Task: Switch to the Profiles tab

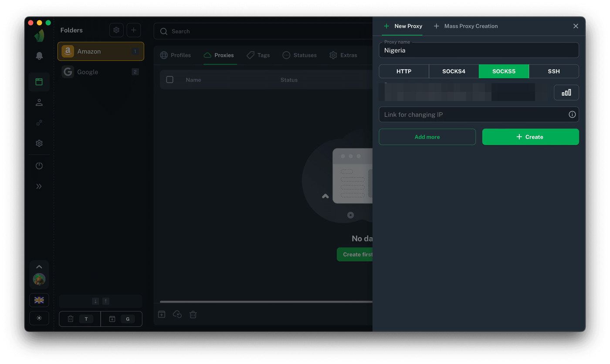Action: click(x=176, y=55)
